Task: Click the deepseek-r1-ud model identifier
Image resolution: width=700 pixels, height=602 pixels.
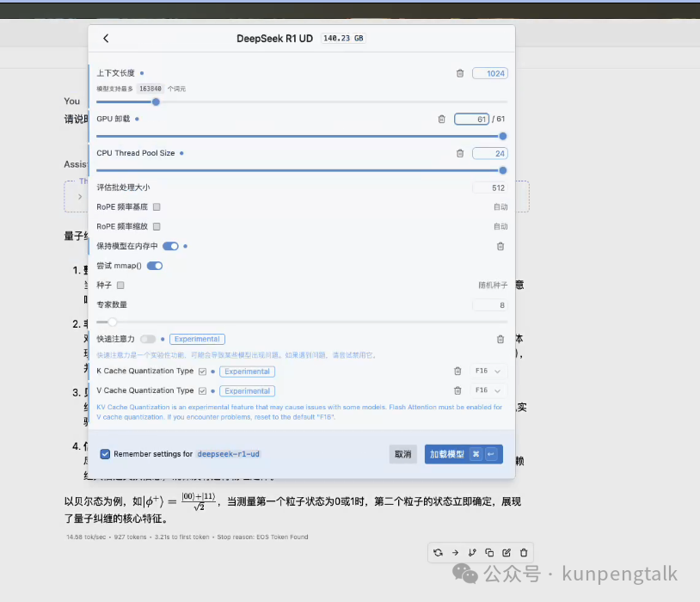Action: [228, 454]
